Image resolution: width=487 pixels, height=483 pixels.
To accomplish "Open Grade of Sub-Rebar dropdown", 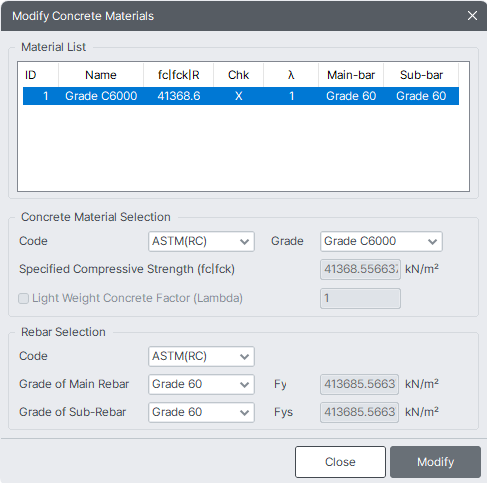I will pos(201,412).
